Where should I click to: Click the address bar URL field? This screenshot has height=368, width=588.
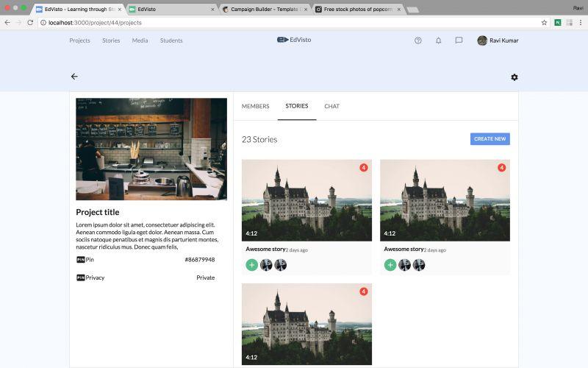[x=293, y=23]
